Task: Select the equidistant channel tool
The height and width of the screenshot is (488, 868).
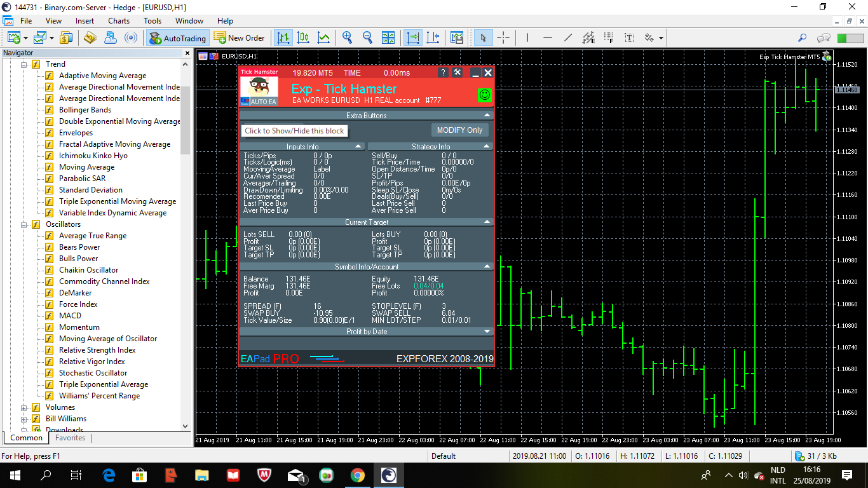Action: [588, 38]
